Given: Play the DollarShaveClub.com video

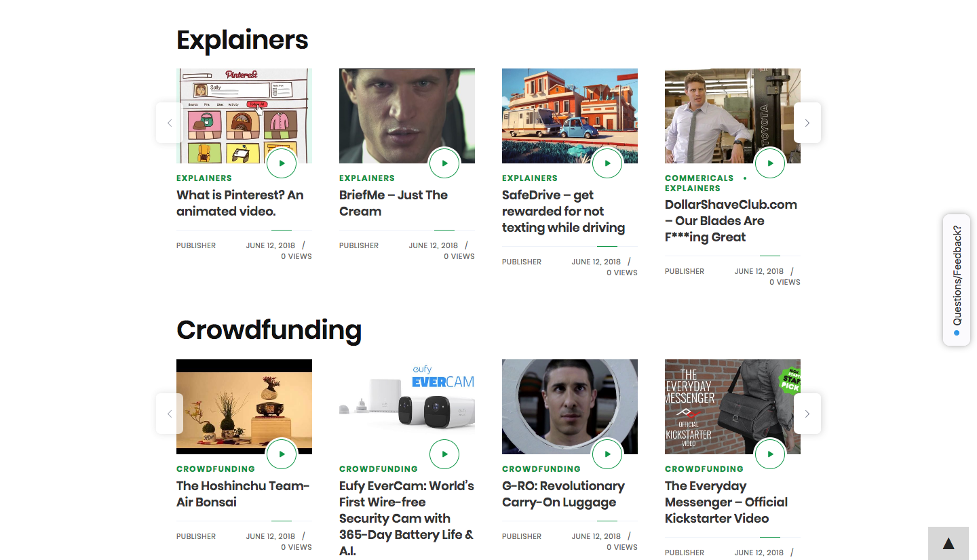Looking at the screenshot, I should pyautogui.click(x=770, y=163).
